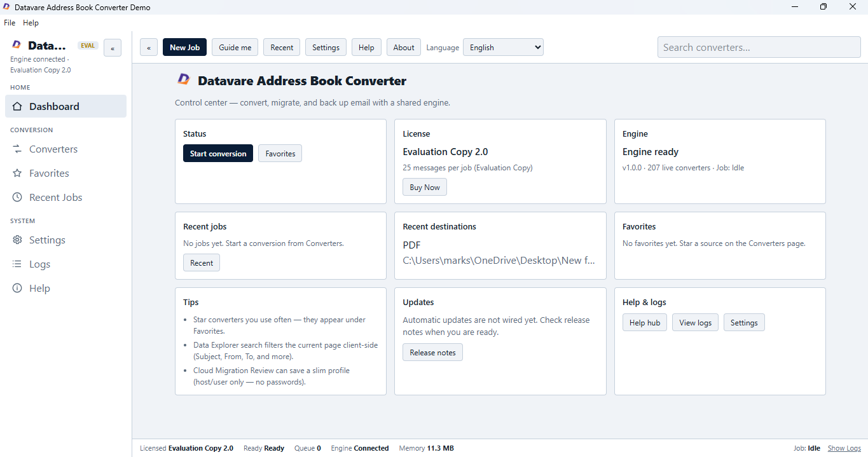The width and height of the screenshot is (868, 457).
Task: Click the 'Queue 0' status bar entry
Action: point(308,448)
